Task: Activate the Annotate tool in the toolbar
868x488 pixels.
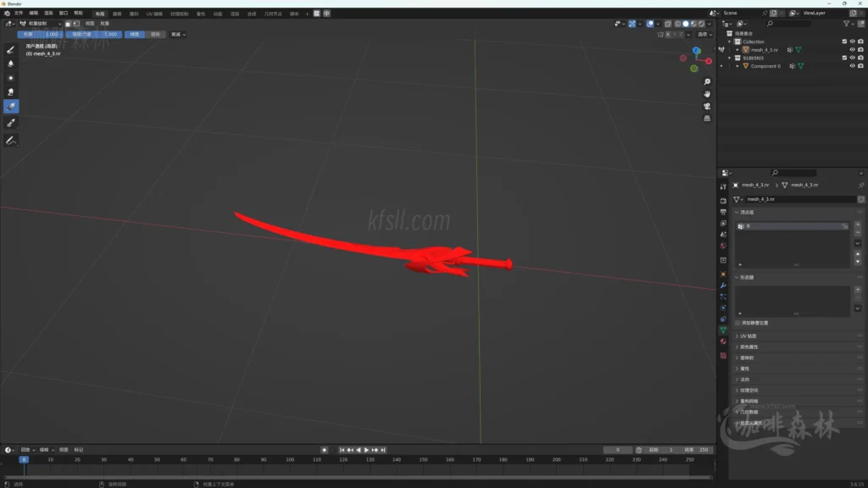Action: coord(11,140)
